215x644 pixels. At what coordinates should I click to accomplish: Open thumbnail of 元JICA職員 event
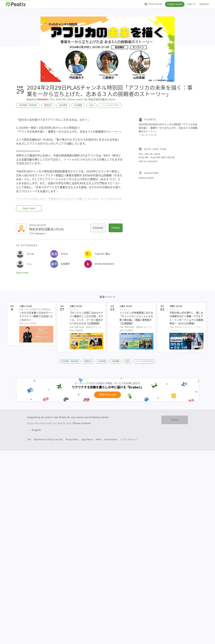click(x=86, y=341)
